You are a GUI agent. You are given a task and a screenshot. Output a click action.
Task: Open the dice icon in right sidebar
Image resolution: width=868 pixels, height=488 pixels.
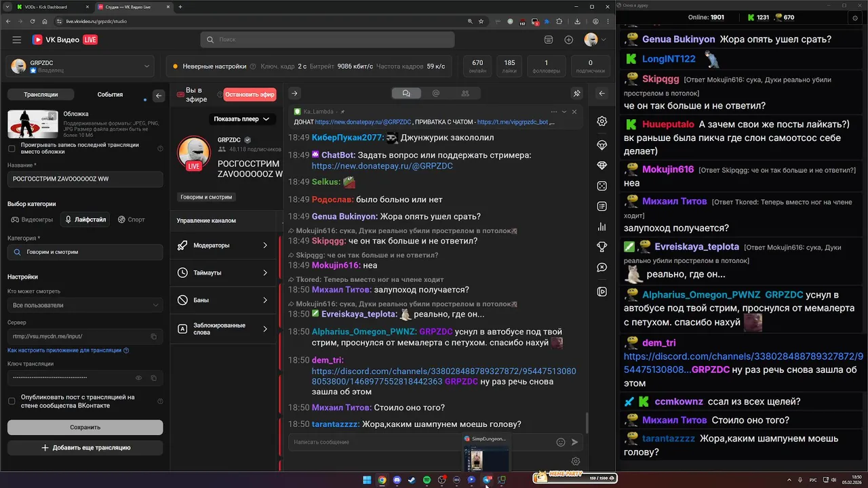601,186
